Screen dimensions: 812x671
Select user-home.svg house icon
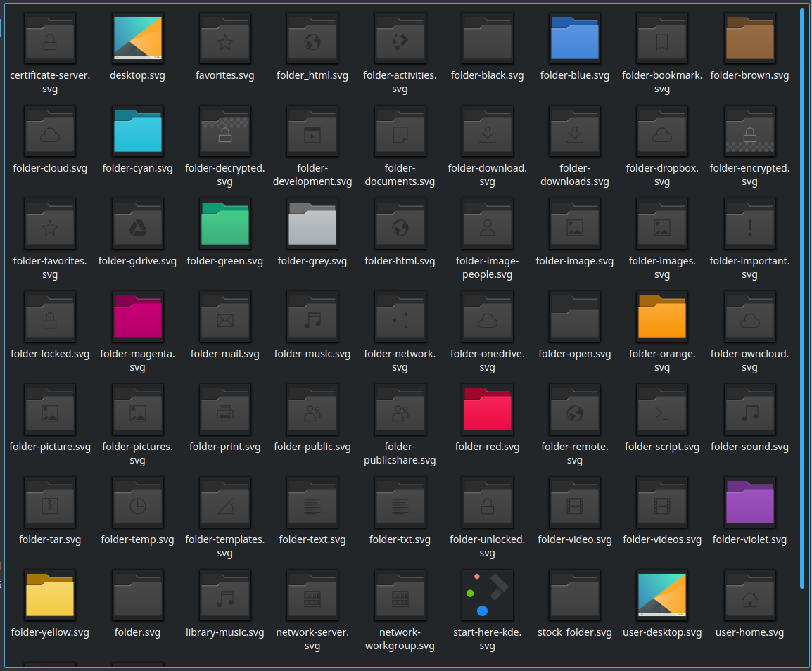750,595
